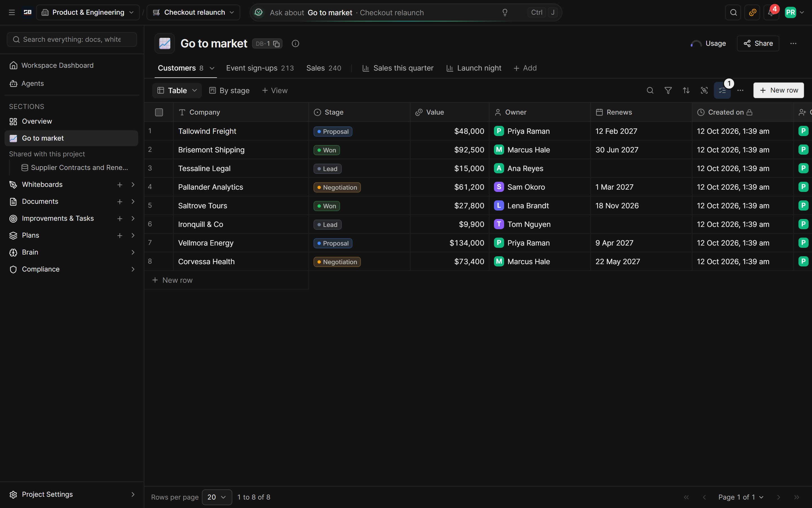Open the sort arrows icon
This screenshot has height=508, width=812.
click(x=686, y=90)
